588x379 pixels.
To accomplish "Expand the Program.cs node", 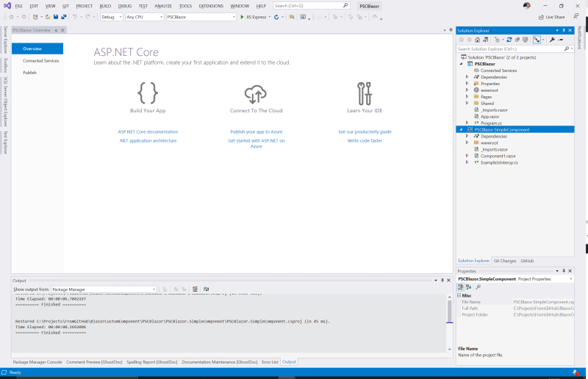I will (x=467, y=123).
